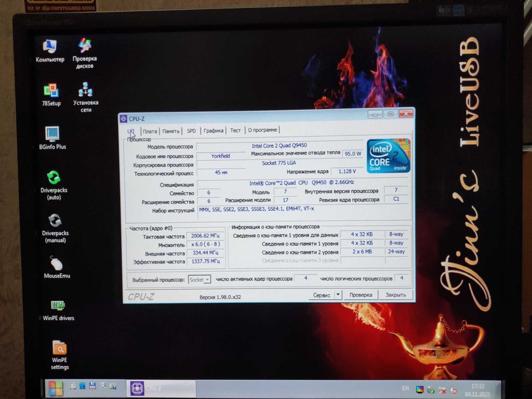The height and width of the screenshot is (399, 532).
Task: Click the 1.128 V core voltage value
Action: [x=347, y=172]
